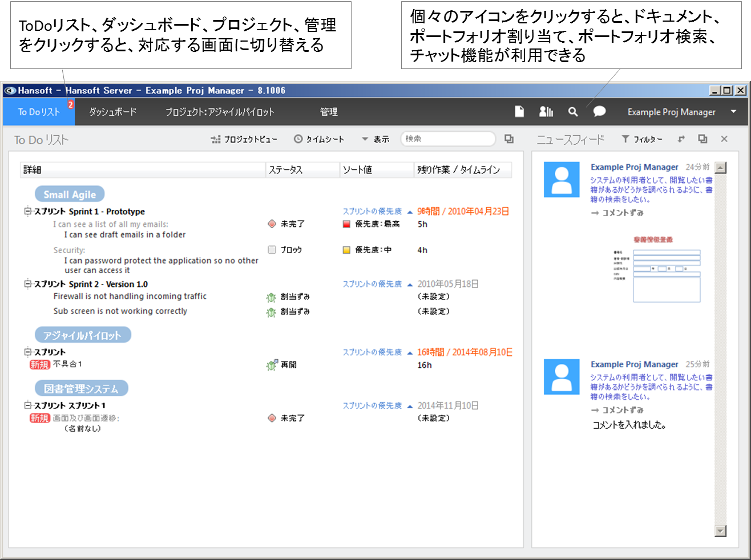Click the ニュースフィード フィルター button
The image size is (751, 560).
[x=641, y=139]
